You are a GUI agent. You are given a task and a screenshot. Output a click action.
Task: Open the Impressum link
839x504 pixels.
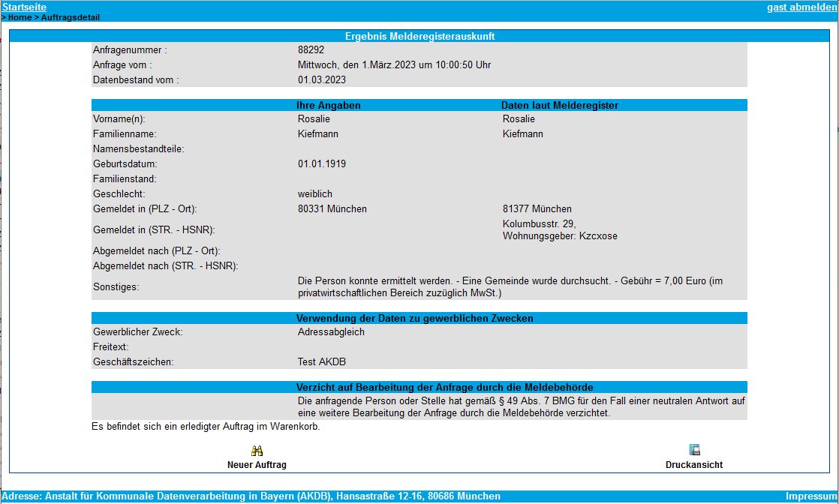coord(811,496)
